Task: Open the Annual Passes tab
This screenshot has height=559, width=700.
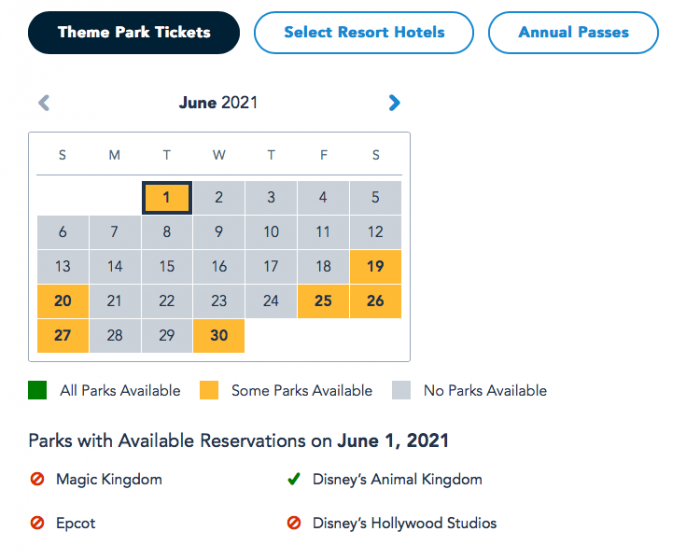Action: [x=573, y=33]
